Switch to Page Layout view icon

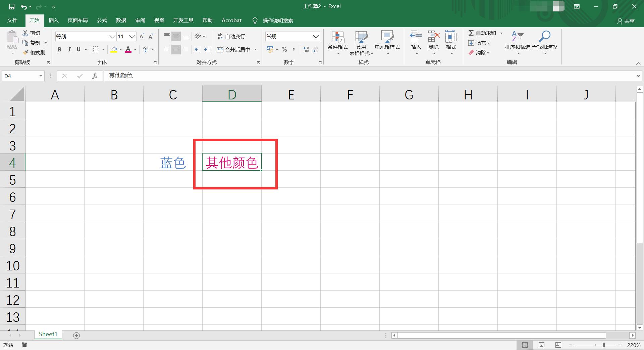point(542,345)
